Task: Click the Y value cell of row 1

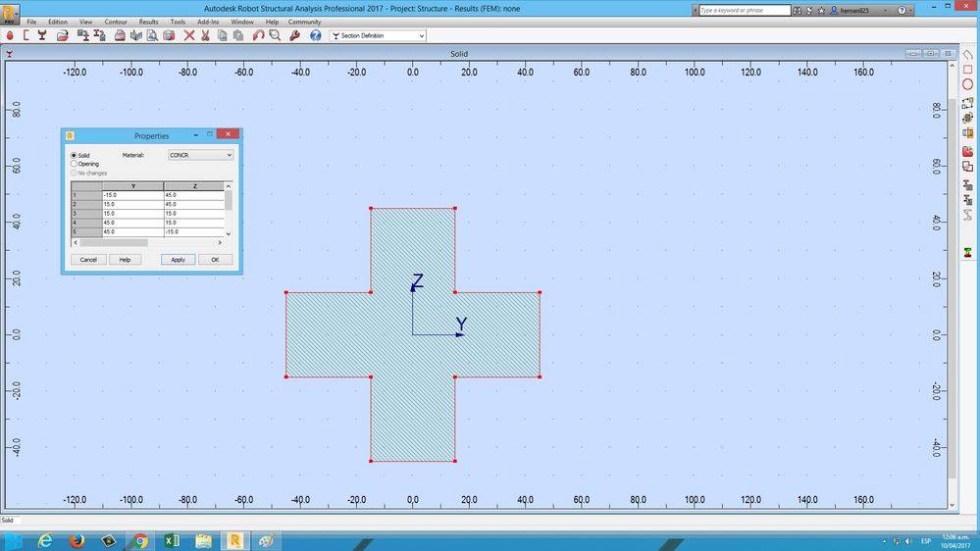Action: click(x=132, y=195)
